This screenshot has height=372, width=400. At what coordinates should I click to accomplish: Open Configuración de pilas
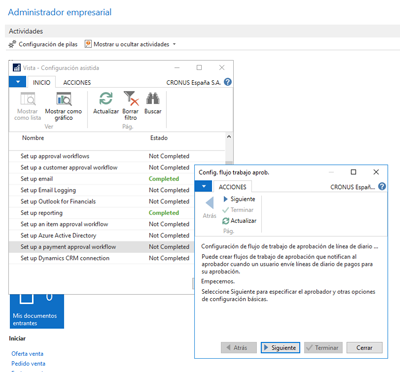click(x=43, y=44)
